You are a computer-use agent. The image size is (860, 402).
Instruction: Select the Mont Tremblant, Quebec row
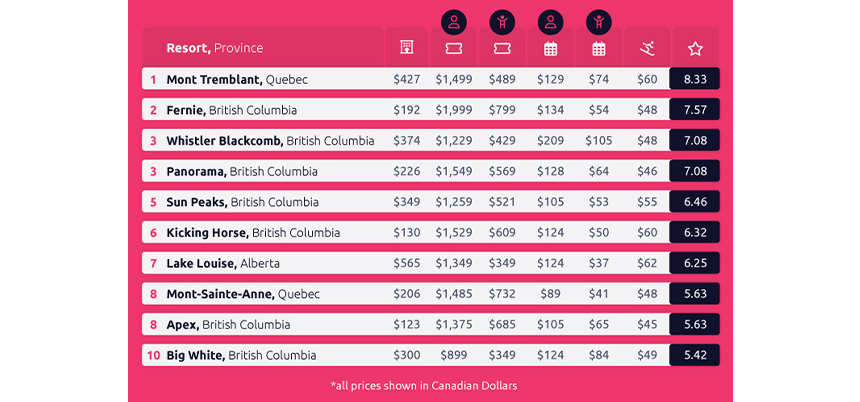coord(431,79)
